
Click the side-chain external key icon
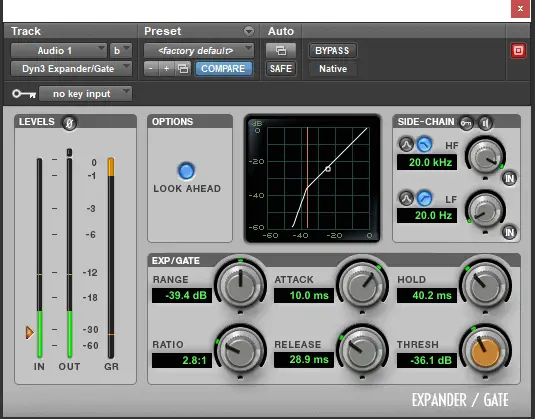(x=466, y=123)
